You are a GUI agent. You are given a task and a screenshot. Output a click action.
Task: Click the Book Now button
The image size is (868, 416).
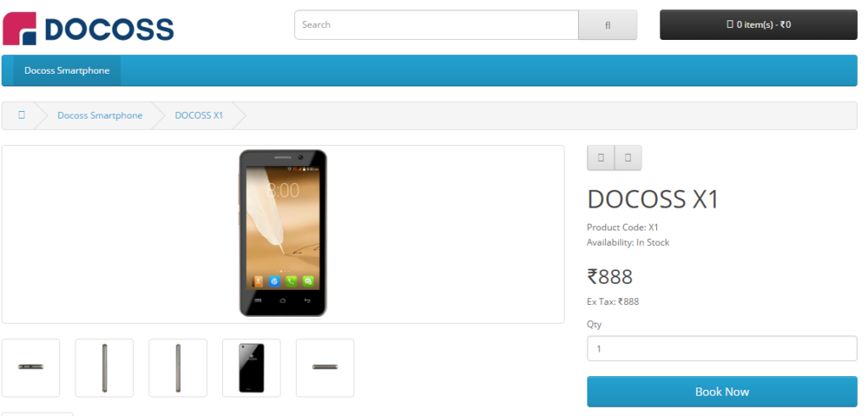tap(722, 391)
